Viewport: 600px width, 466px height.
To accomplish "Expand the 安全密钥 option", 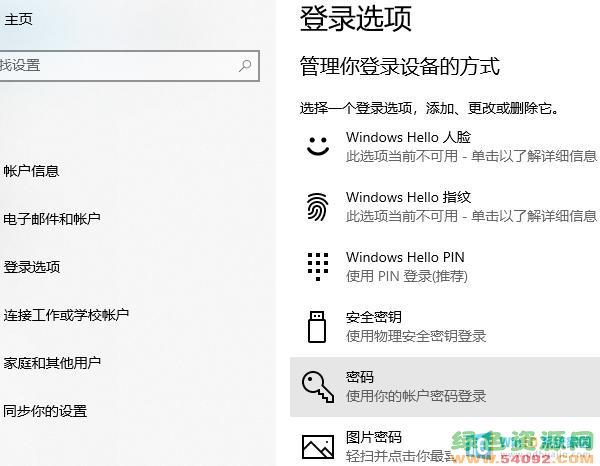I will (x=445, y=326).
